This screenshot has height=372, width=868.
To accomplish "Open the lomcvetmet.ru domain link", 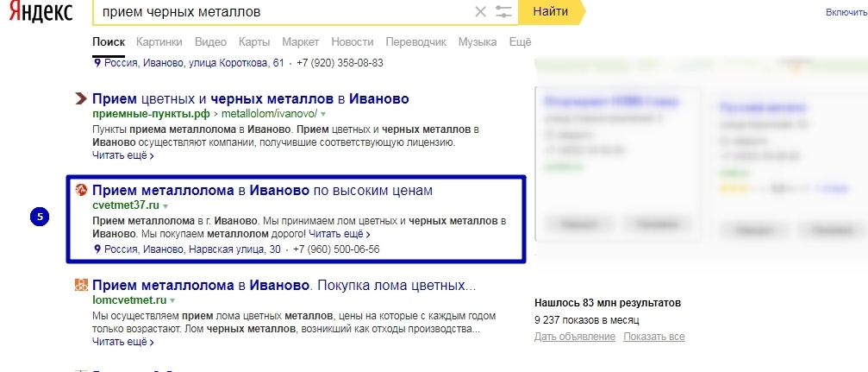I will click(129, 300).
